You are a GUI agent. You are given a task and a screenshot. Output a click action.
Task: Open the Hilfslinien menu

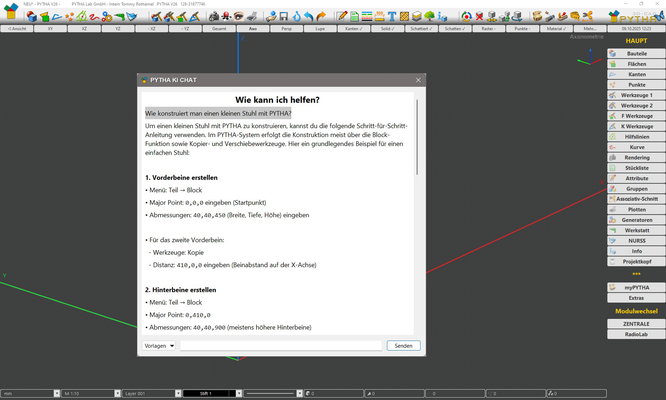[x=636, y=137]
